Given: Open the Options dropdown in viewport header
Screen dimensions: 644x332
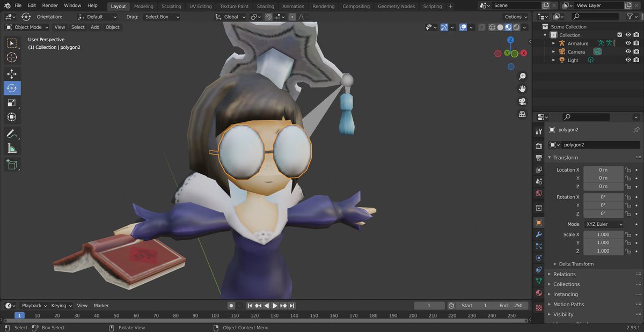Looking at the screenshot, I should (x=516, y=17).
